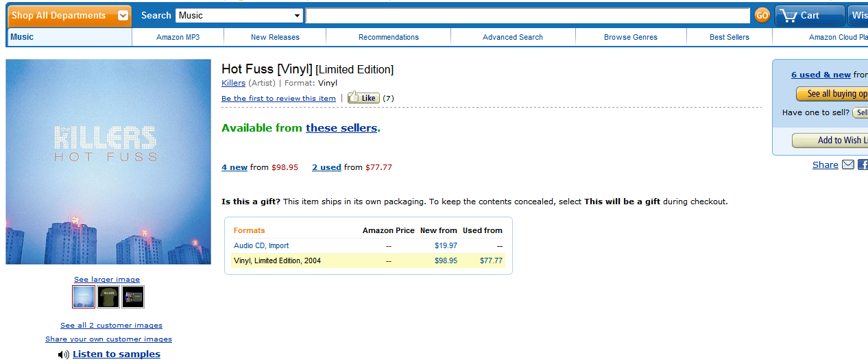Share this item on Facebook
The image size is (868, 364).
tap(863, 165)
